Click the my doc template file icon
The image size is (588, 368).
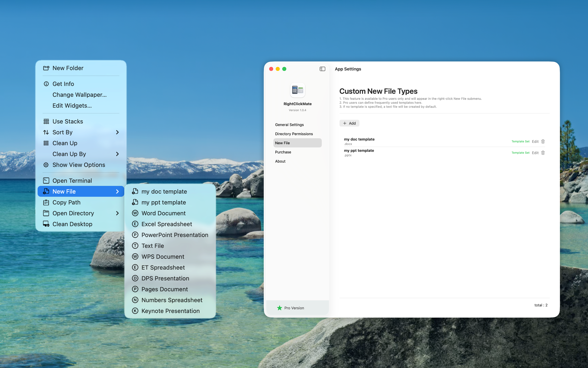pos(135,191)
